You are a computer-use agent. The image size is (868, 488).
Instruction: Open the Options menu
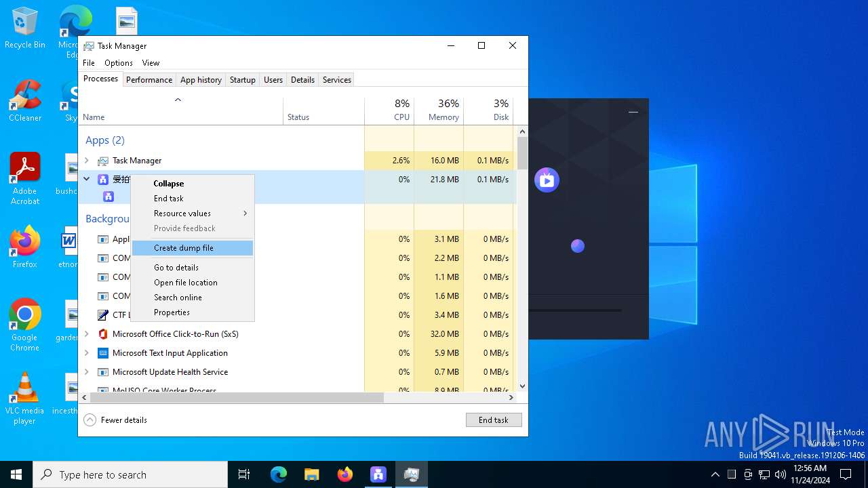pos(119,63)
